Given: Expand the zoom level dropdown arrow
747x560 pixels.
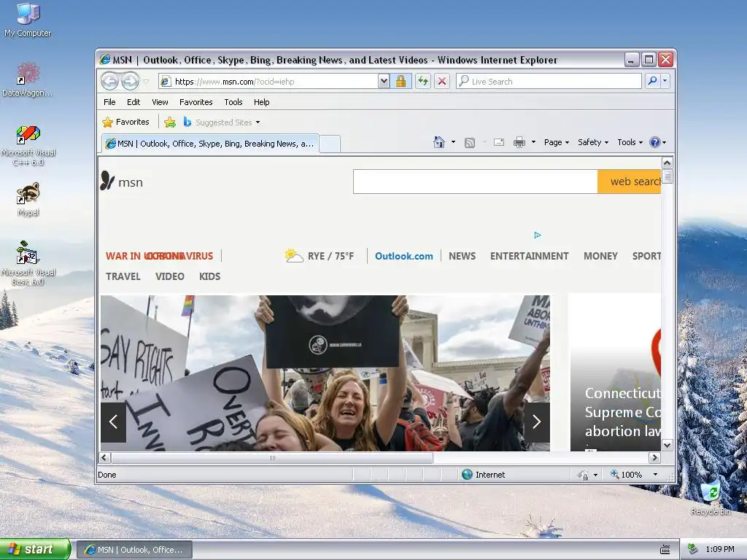Looking at the screenshot, I should [655, 474].
